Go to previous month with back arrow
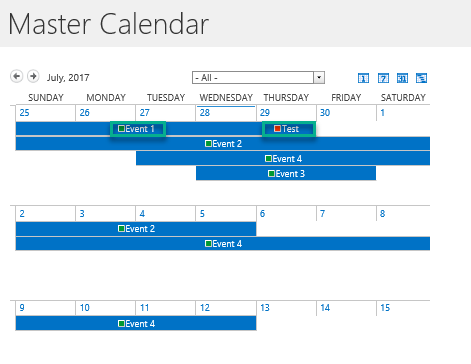 point(16,76)
